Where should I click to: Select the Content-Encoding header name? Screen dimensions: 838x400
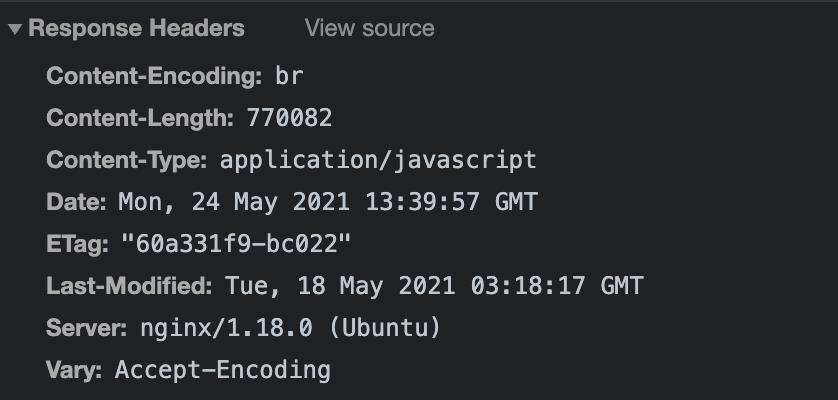(154, 76)
